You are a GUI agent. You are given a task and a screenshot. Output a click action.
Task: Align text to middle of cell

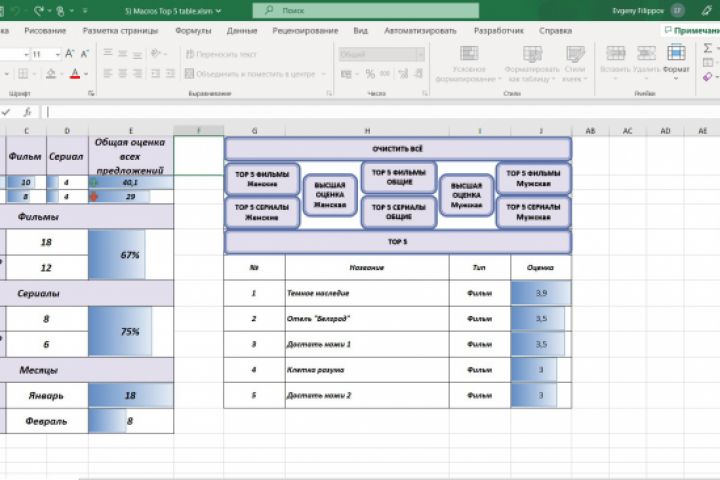pos(123,54)
